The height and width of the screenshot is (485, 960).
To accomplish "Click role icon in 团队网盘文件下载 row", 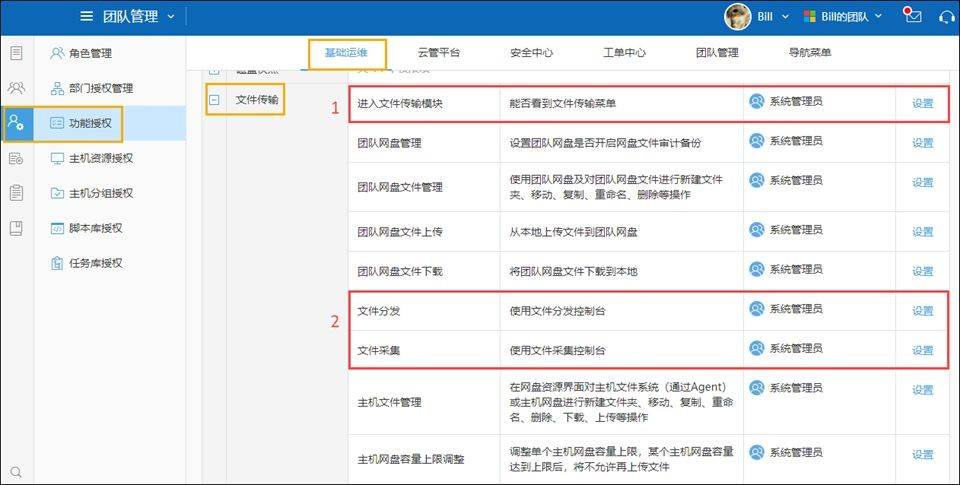I will [757, 269].
